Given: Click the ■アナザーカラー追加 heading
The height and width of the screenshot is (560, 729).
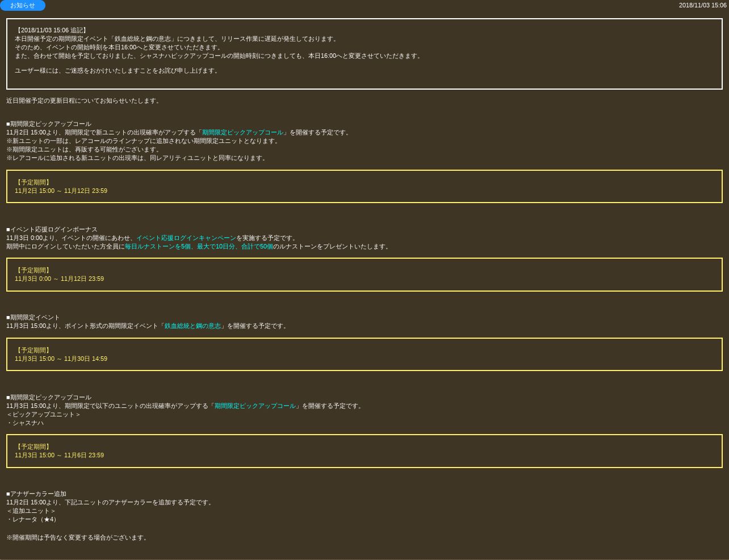Looking at the screenshot, I should (x=36, y=494).
